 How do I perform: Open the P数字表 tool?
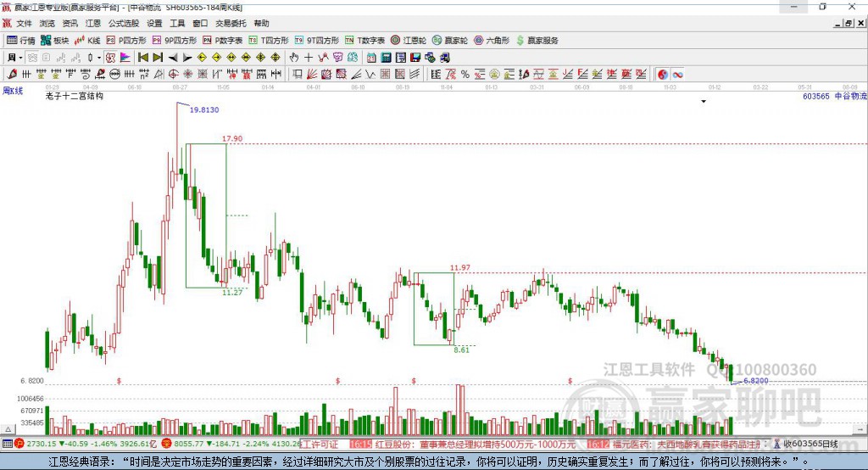[x=223, y=41]
